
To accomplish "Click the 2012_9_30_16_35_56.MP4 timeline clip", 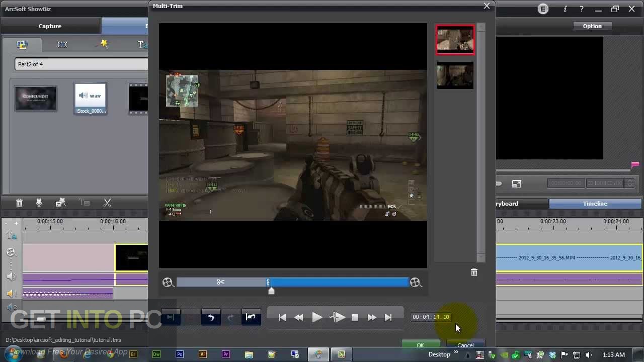I will coord(569,258).
